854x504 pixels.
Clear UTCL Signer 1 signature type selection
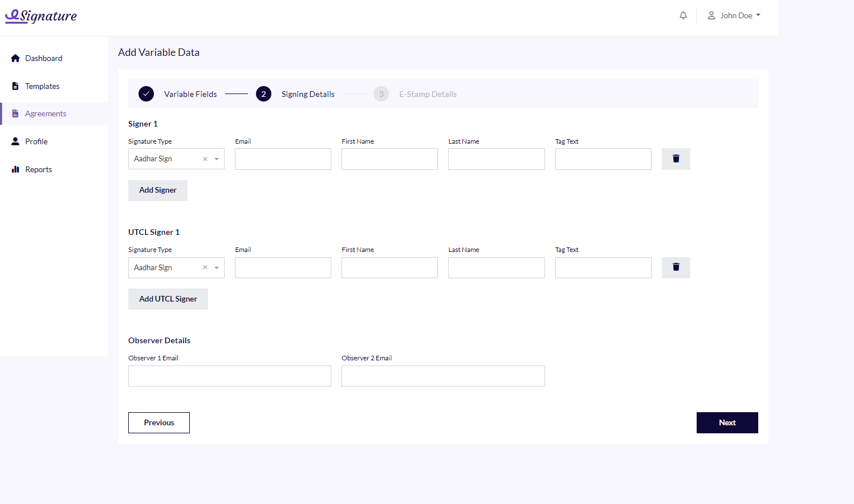(x=205, y=267)
